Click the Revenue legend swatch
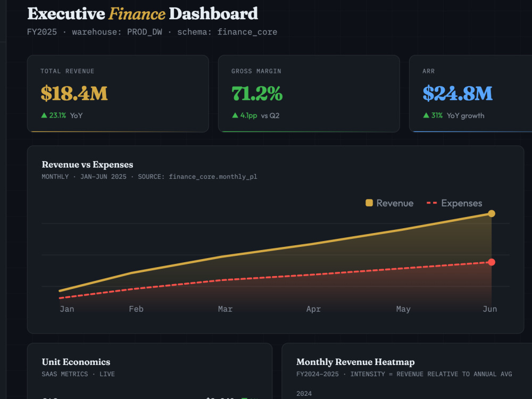 [369, 203]
